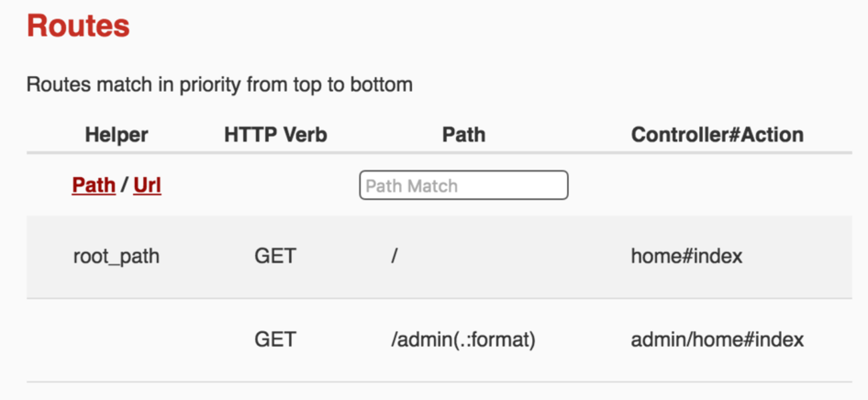This screenshot has height=400, width=868.
Task: Click the Url helper link
Action: pos(147,185)
